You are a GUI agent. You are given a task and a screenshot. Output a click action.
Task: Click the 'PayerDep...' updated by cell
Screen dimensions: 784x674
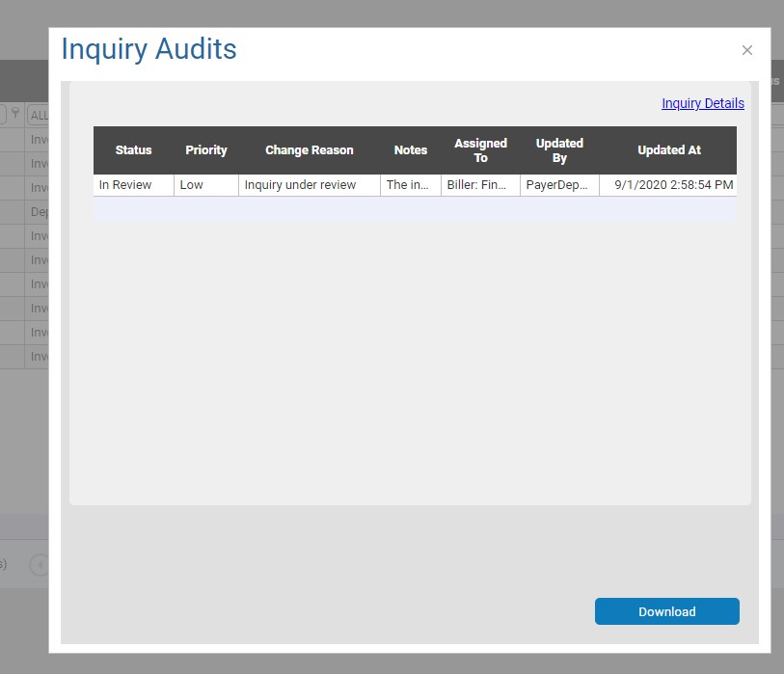pos(559,185)
